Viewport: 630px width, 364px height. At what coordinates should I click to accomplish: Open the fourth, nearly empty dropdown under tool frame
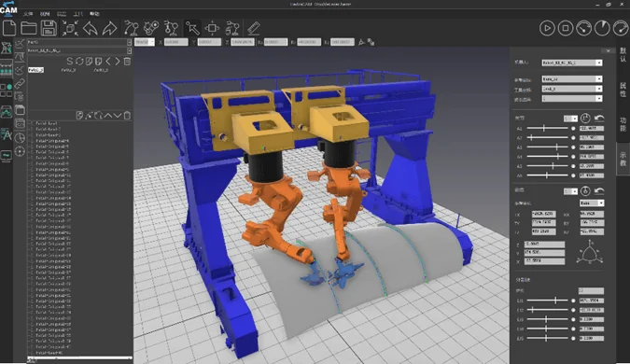572,98
